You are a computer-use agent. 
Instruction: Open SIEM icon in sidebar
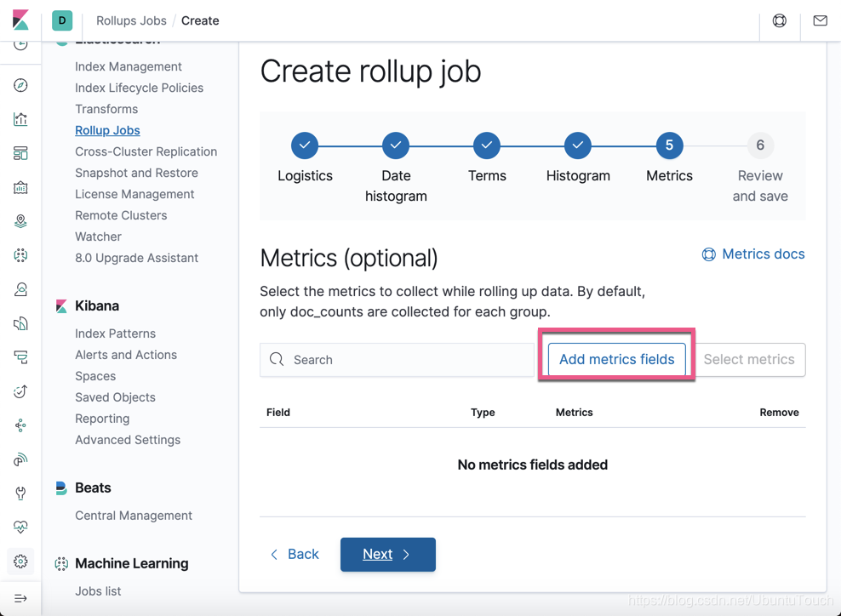point(20,459)
